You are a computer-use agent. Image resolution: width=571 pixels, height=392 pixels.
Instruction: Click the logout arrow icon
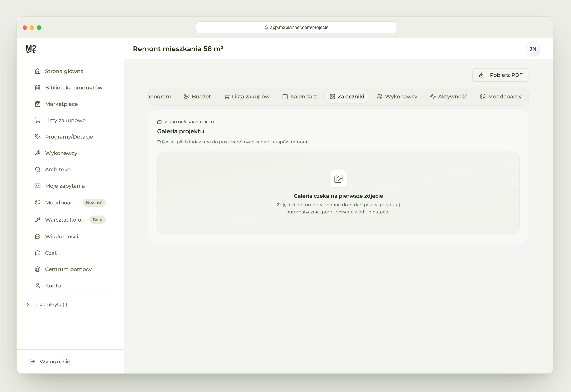32,362
